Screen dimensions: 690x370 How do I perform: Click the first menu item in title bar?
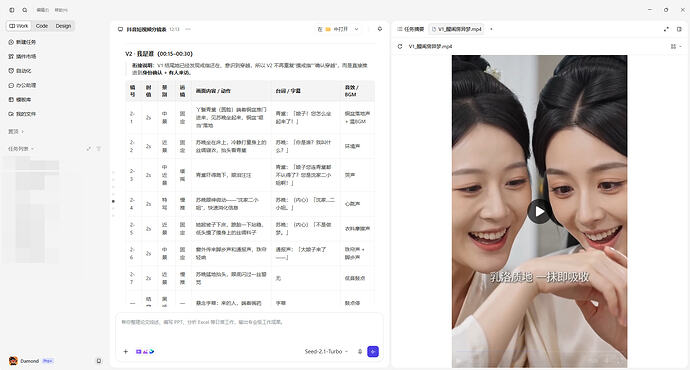click(x=43, y=10)
